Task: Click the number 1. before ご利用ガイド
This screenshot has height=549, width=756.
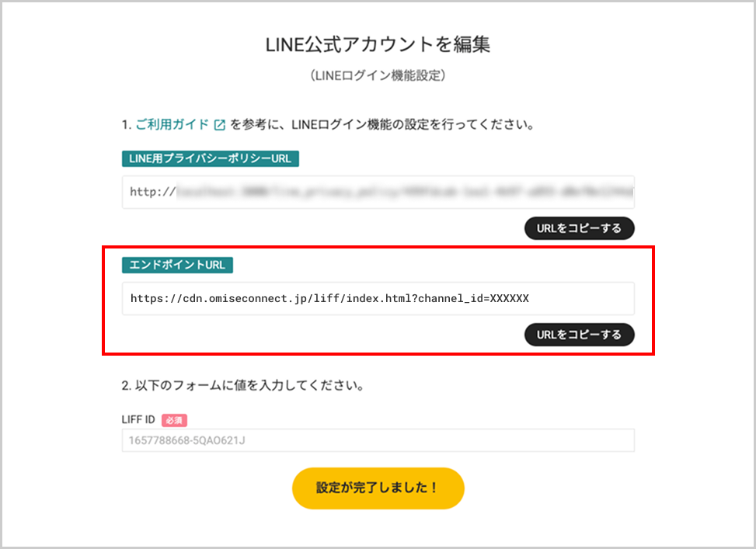Action: pyautogui.click(x=127, y=125)
